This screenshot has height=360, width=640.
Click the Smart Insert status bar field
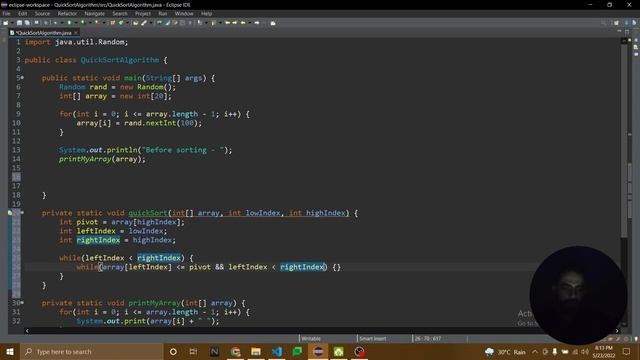pyautogui.click(x=373, y=339)
